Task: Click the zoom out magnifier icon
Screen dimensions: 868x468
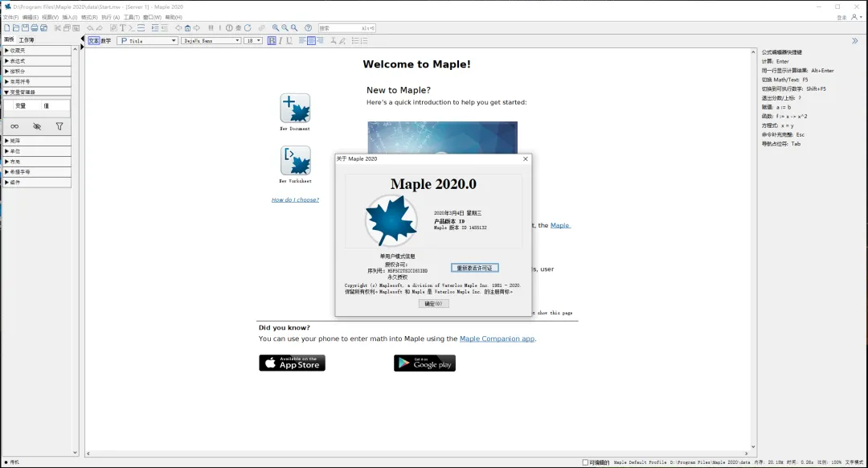Action: [x=285, y=27]
